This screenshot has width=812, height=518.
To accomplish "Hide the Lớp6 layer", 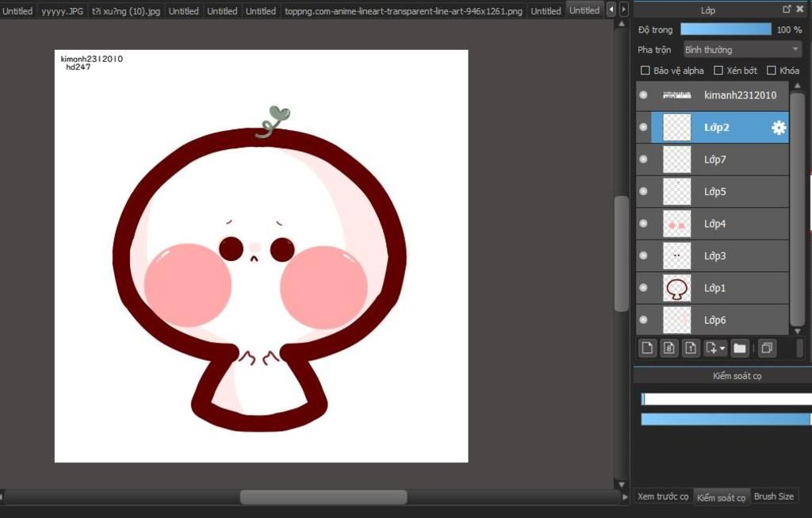I will tap(643, 320).
